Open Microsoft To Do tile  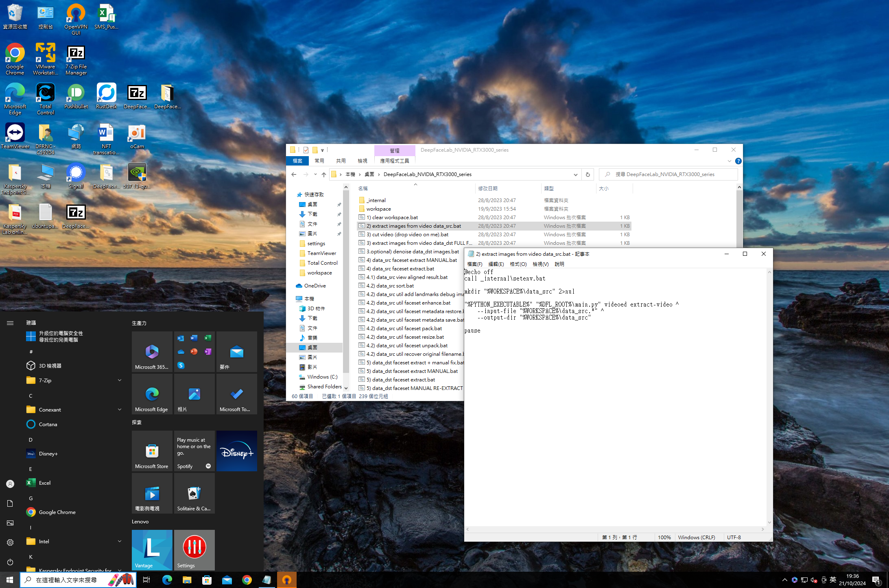click(237, 394)
